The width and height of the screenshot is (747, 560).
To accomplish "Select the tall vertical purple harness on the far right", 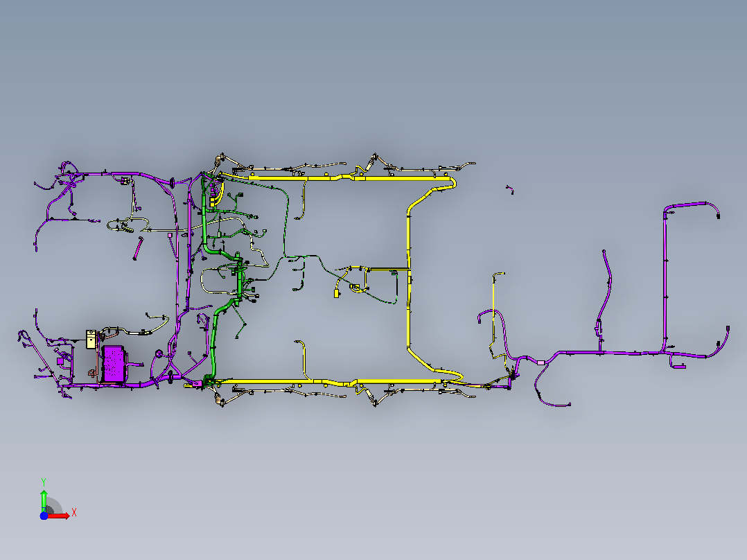I will [x=665, y=281].
